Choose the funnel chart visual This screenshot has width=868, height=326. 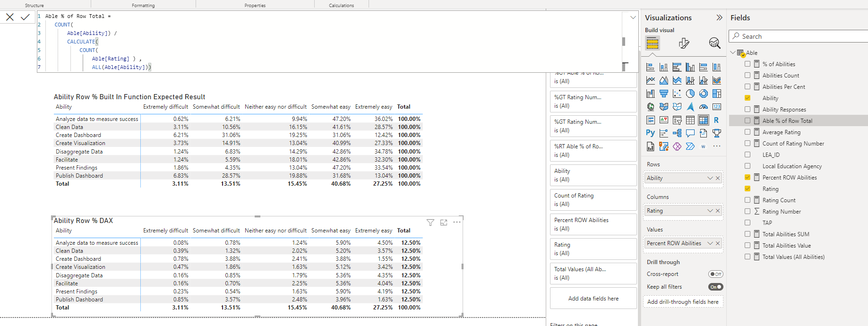[664, 94]
